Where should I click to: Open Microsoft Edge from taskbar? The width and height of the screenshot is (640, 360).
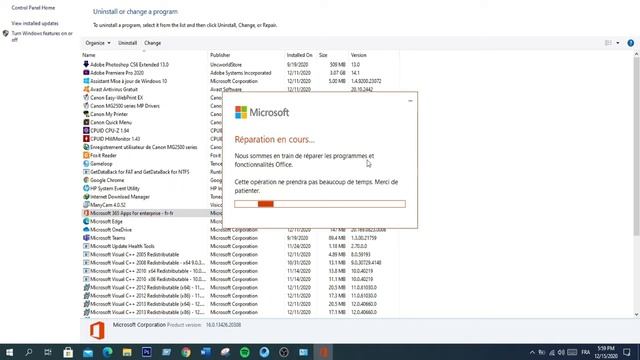(x=107, y=352)
